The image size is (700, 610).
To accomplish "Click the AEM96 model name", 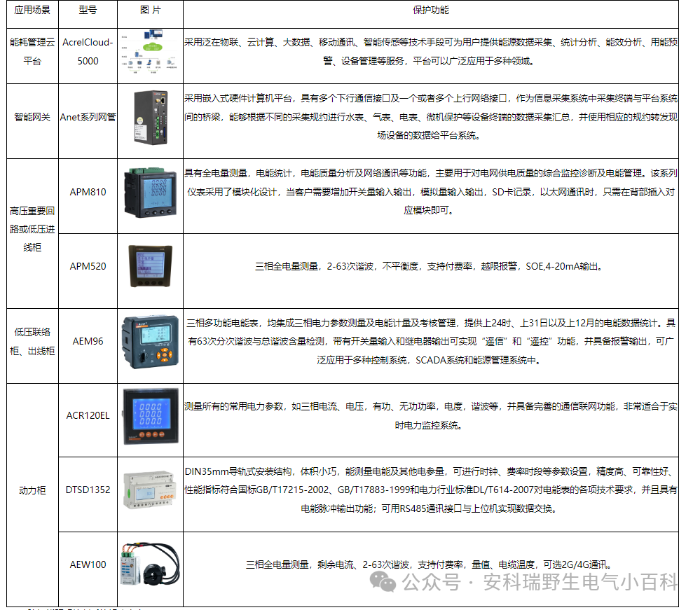I will pos(88,341).
